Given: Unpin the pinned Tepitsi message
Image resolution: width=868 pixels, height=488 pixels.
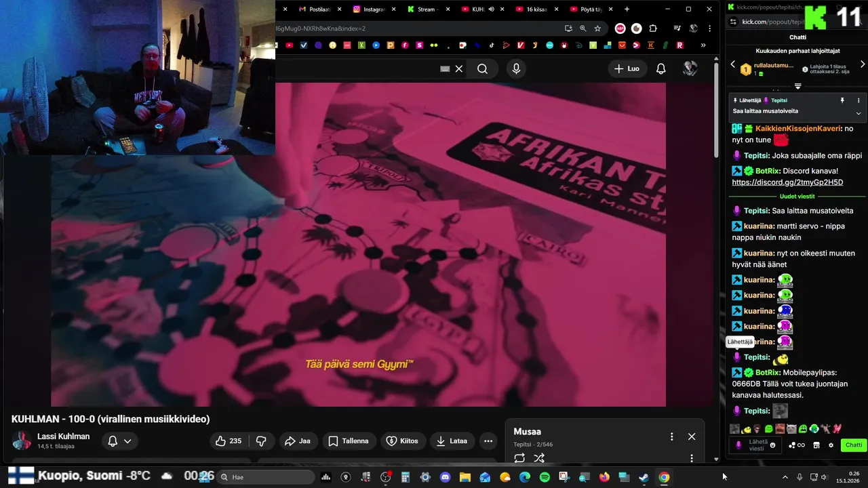Looking at the screenshot, I should point(842,100).
